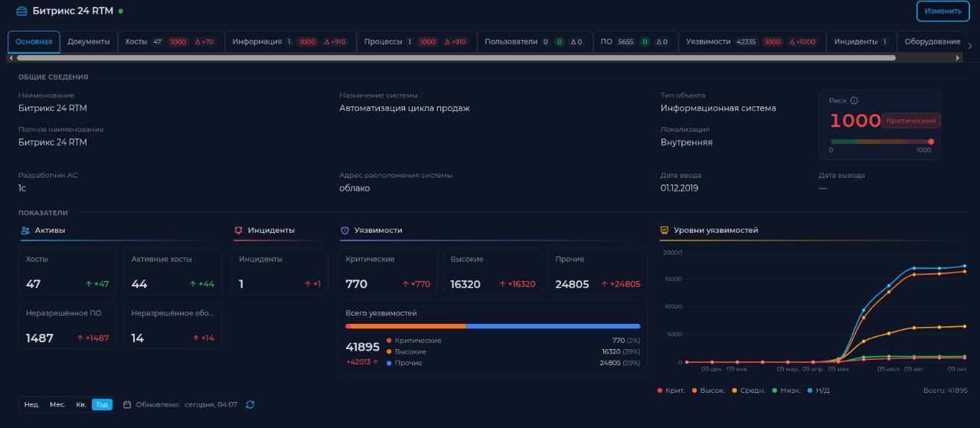Viewport: 980px width, 428px height.
Task: Click scrollbar left arrow under tabs
Action: tap(11, 57)
